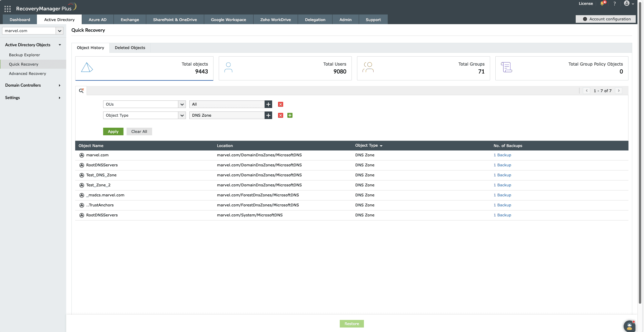Collapse the Active Directory Objects section
The height and width of the screenshot is (332, 644).
coord(60,45)
